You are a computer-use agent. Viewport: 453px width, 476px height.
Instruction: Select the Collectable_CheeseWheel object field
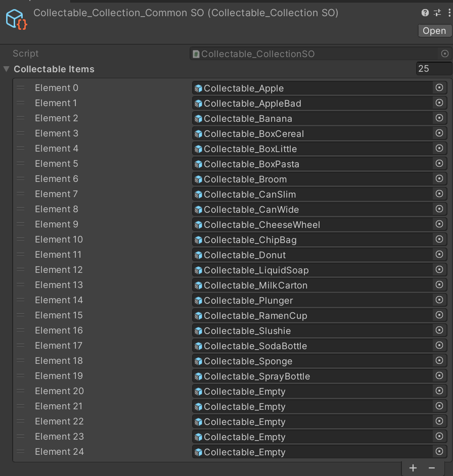tap(312, 224)
